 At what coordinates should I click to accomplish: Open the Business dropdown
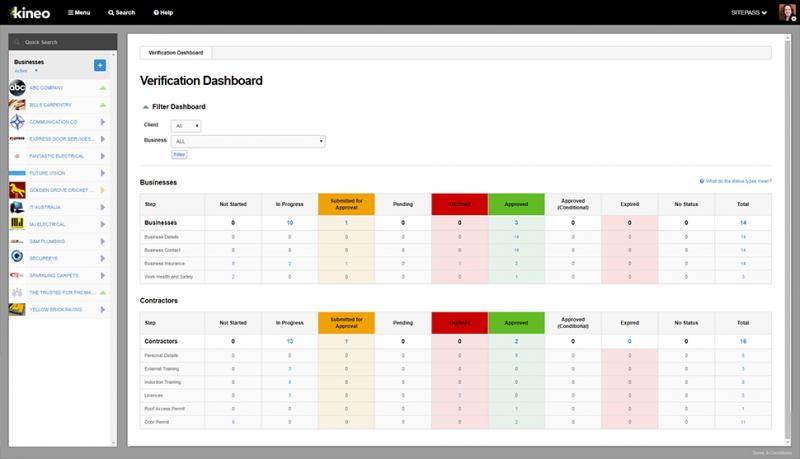tap(249, 142)
